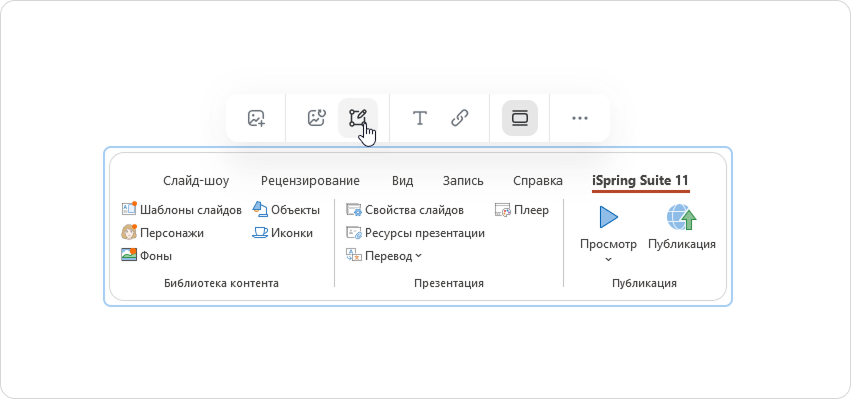Switch to the Слайд-шоу tab
Viewport: 851px width, 399px height.
click(196, 181)
